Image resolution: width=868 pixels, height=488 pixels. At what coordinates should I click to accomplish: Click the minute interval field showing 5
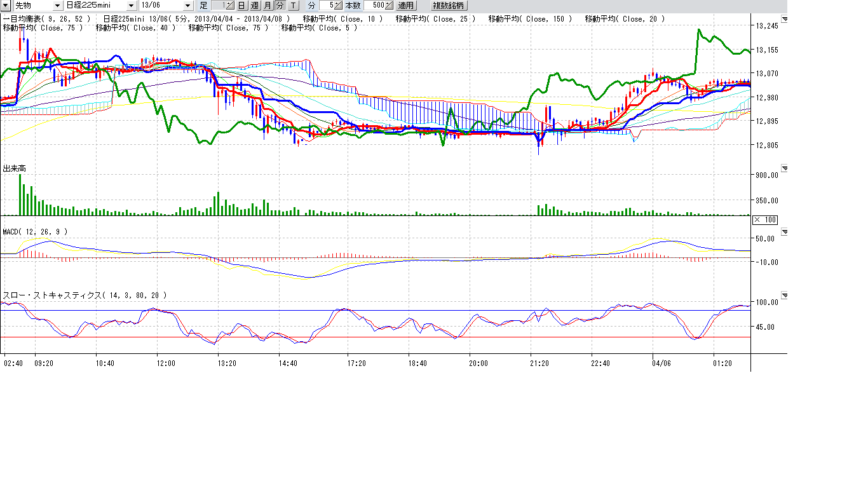tap(327, 5)
